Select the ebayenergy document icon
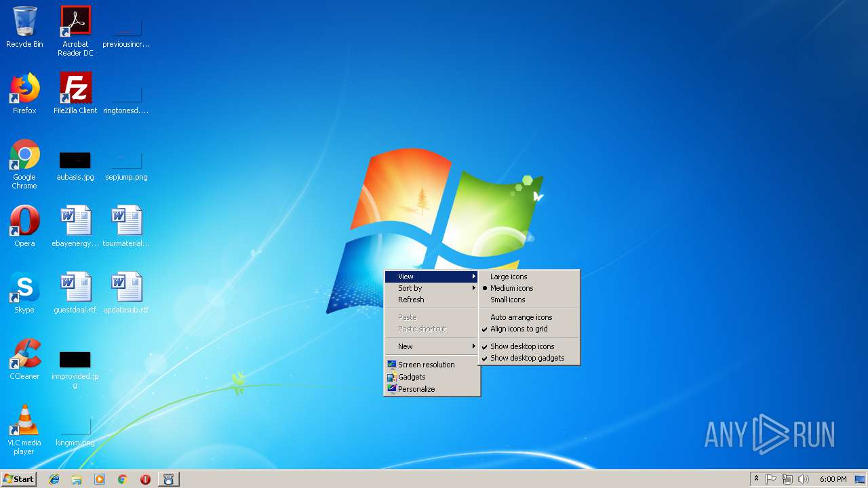Image resolution: width=868 pixels, height=488 pixels. coord(75,226)
